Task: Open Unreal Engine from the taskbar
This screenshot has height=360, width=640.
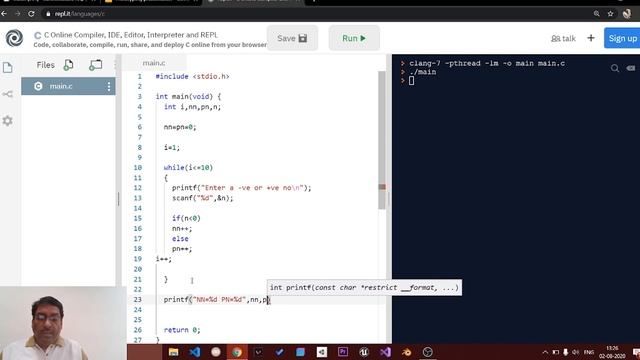Action: tap(364, 352)
